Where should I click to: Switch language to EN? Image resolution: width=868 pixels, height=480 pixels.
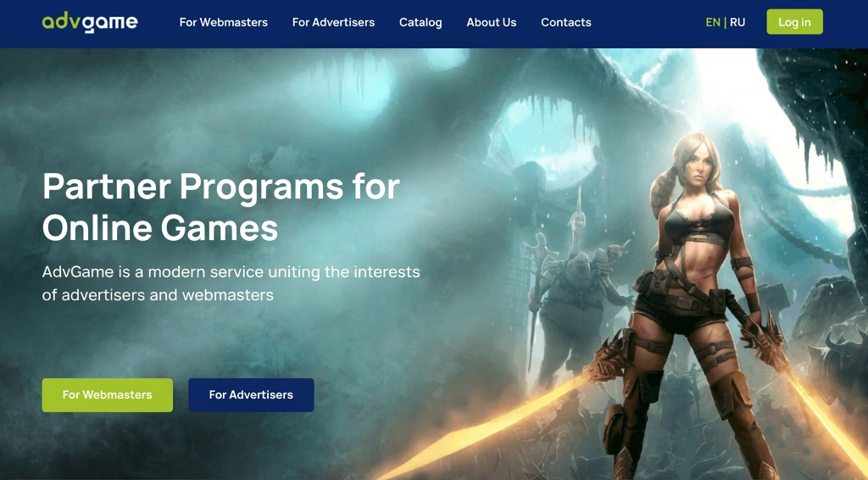713,23
